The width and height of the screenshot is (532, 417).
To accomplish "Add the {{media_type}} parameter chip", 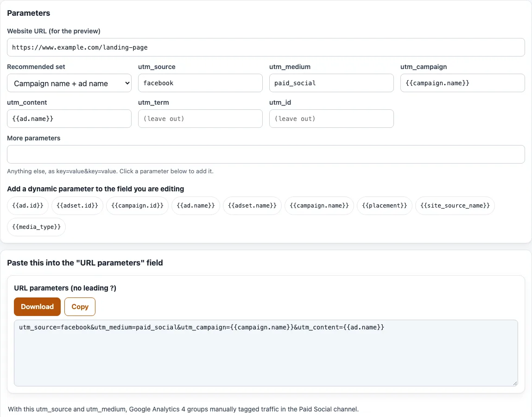I will click(36, 227).
